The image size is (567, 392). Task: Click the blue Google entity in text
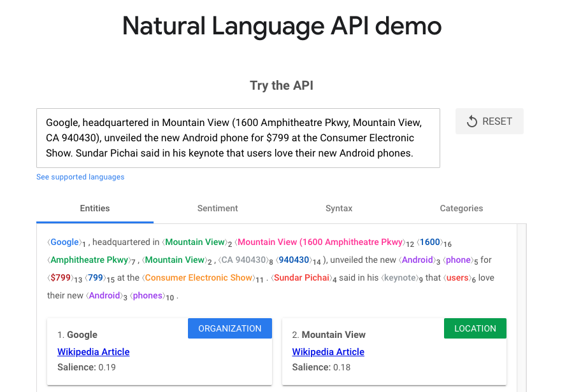(x=64, y=242)
